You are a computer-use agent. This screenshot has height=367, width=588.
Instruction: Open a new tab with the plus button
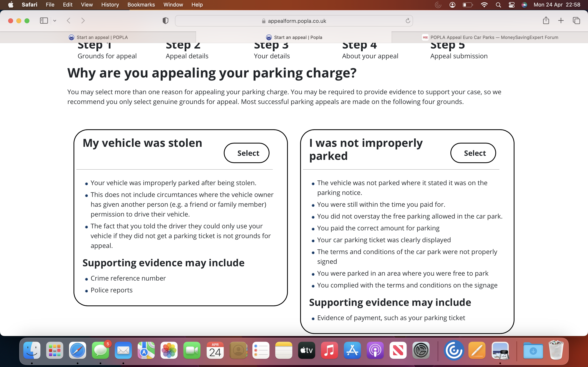(x=561, y=21)
